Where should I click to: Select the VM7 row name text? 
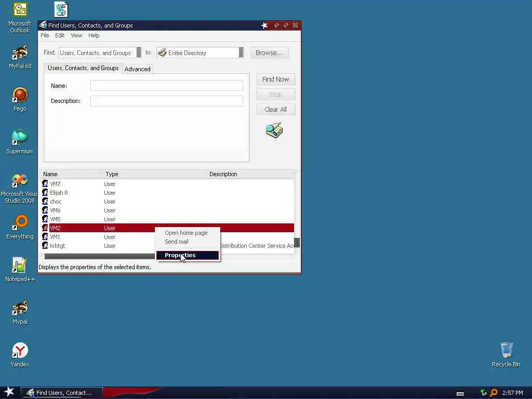pyautogui.click(x=55, y=184)
